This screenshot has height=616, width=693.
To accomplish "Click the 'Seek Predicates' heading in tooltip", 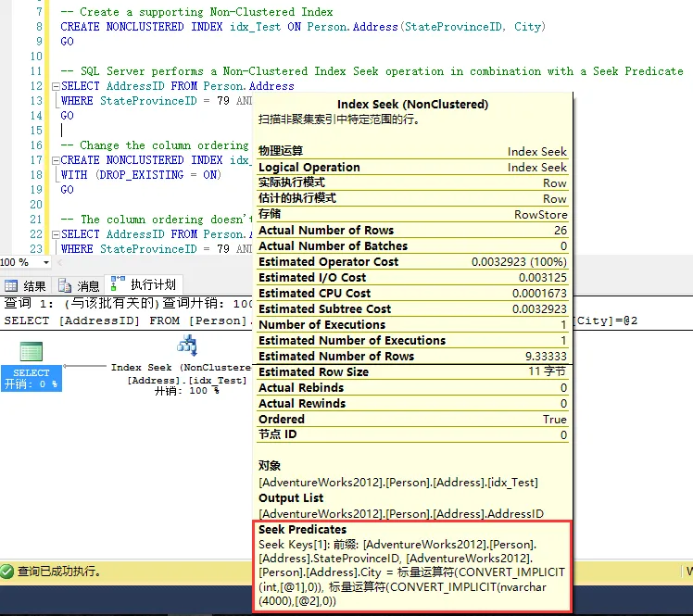I will [302, 529].
